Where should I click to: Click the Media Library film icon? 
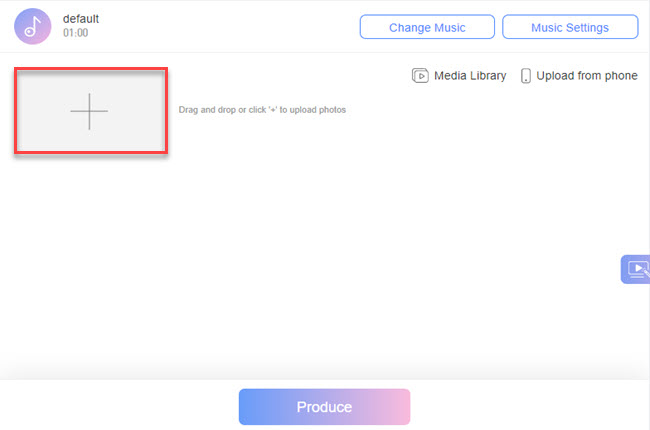(x=420, y=76)
